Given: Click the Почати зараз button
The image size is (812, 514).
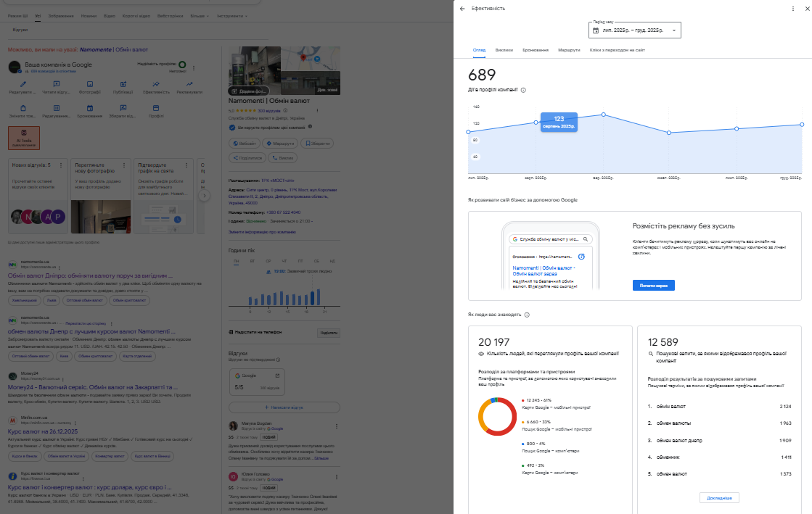Looking at the screenshot, I should [x=653, y=286].
